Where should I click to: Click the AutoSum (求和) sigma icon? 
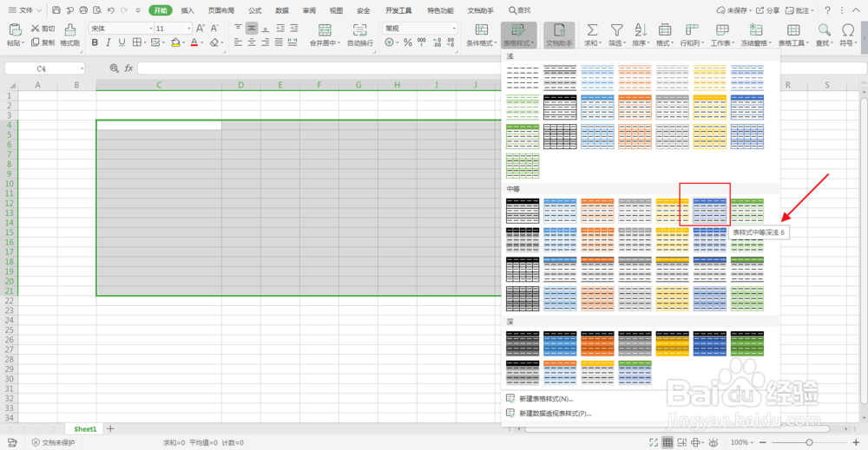[592, 29]
